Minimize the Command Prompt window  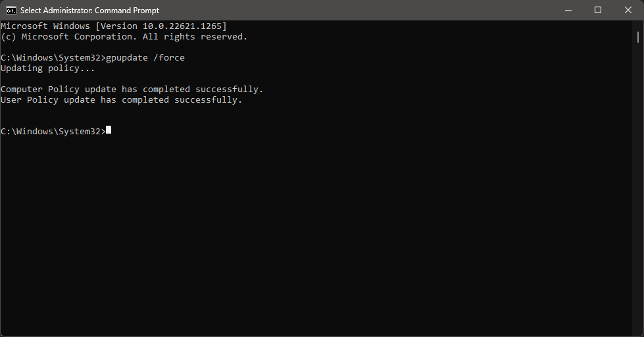[x=568, y=11]
